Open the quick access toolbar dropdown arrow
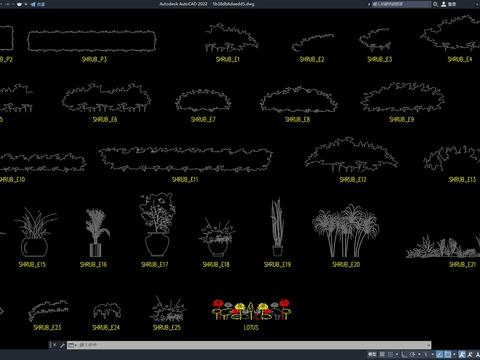Image resolution: width=480 pixels, height=360 pixels. click(26, 4)
